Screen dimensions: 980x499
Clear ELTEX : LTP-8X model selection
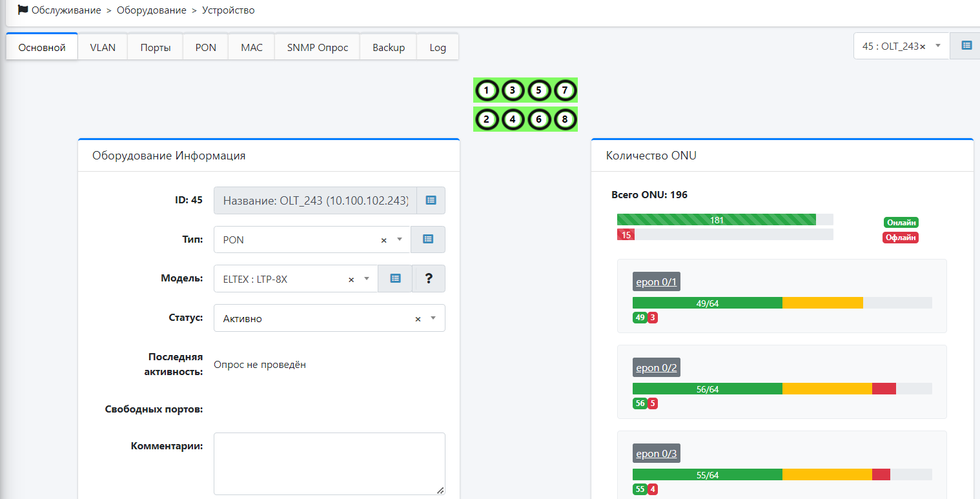(x=351, y=280)
